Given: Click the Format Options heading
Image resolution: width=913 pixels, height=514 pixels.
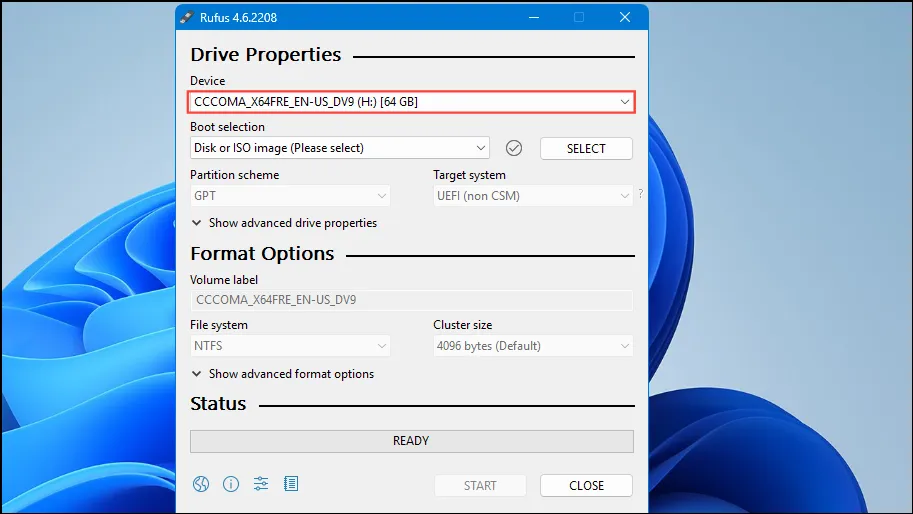Looking at the screenshot, I should coord(262,254).
